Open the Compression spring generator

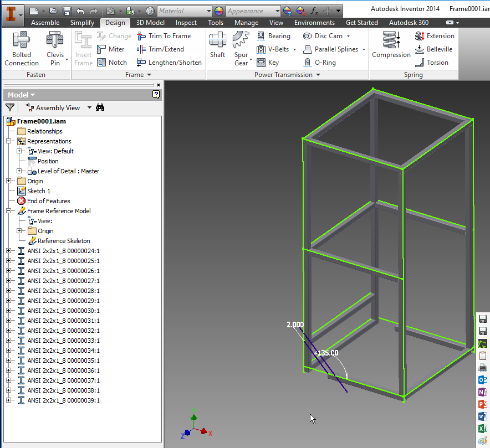tap(391, 44)
